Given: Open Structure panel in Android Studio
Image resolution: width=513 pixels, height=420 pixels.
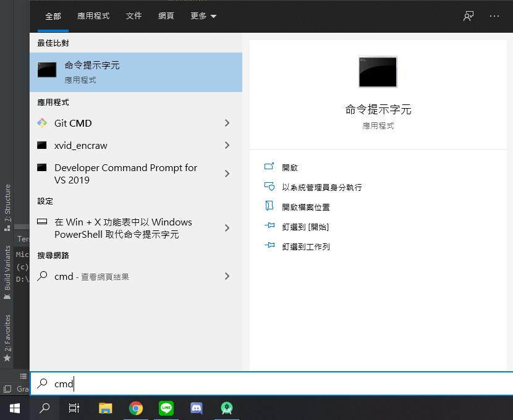Looking at the screenshot, I should [7, 208].
